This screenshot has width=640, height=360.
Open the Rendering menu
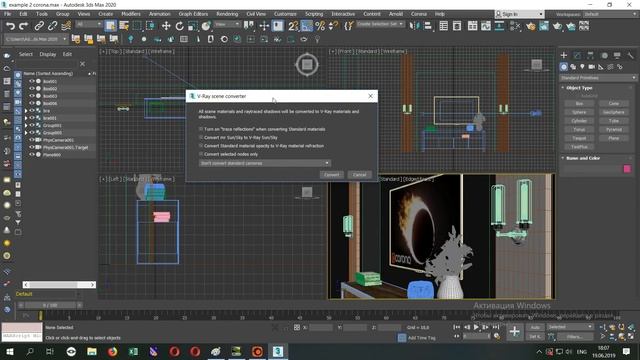227,14
